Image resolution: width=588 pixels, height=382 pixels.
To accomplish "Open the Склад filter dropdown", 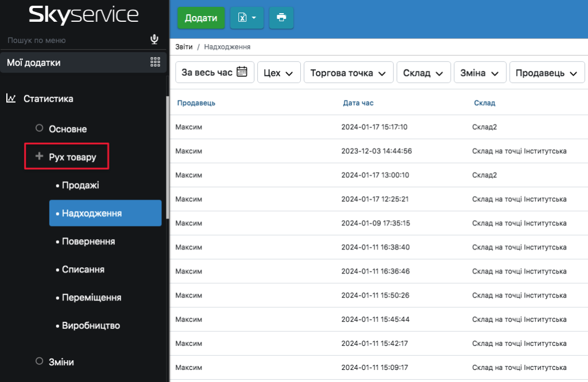I will pyautogui.click(x=423, y=73).
